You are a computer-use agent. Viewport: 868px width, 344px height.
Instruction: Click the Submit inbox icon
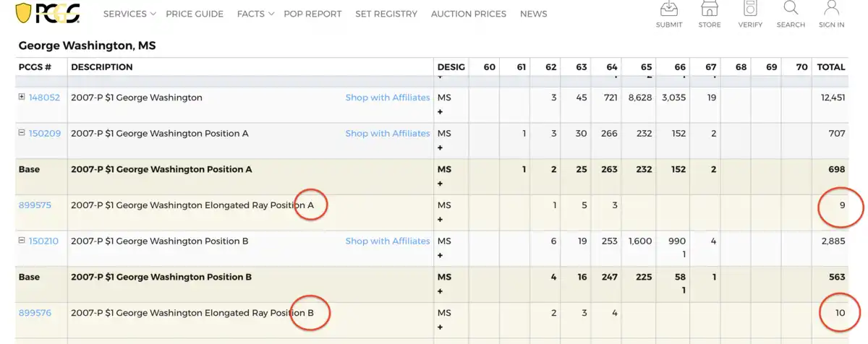[x=669, y=9]
